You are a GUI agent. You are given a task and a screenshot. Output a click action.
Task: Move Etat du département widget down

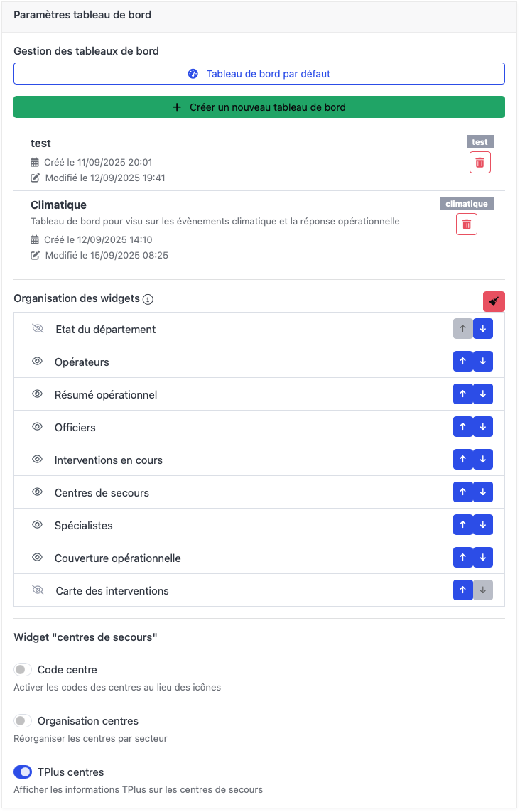pos(483,329)
